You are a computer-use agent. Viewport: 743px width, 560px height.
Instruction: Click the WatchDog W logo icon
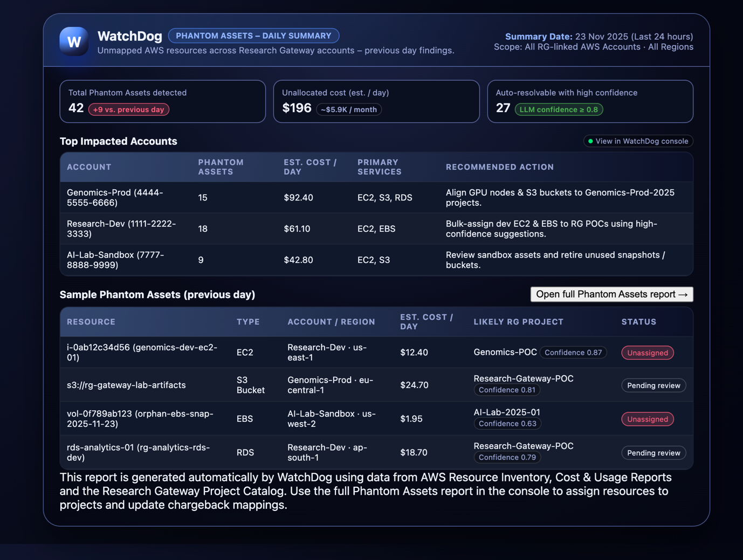click(74, 42)
